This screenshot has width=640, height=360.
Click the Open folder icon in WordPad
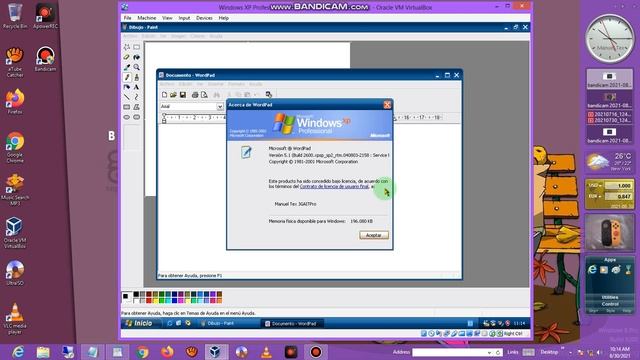(173, 95)
